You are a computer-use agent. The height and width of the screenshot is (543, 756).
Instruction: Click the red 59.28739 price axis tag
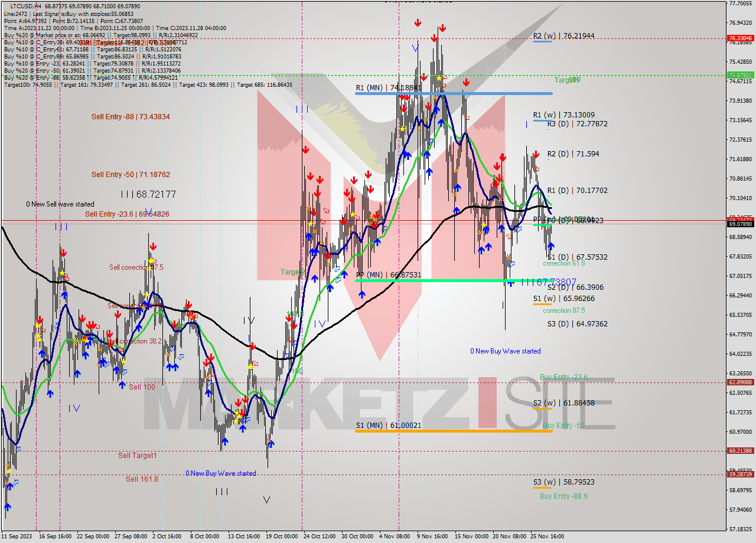[741, 474]
